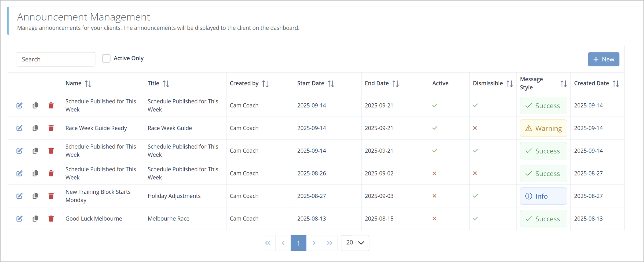This screenshot has width=644, height=262.
Task: Edit the Good Luck Melbourne announcement
Action: [19, 219]
